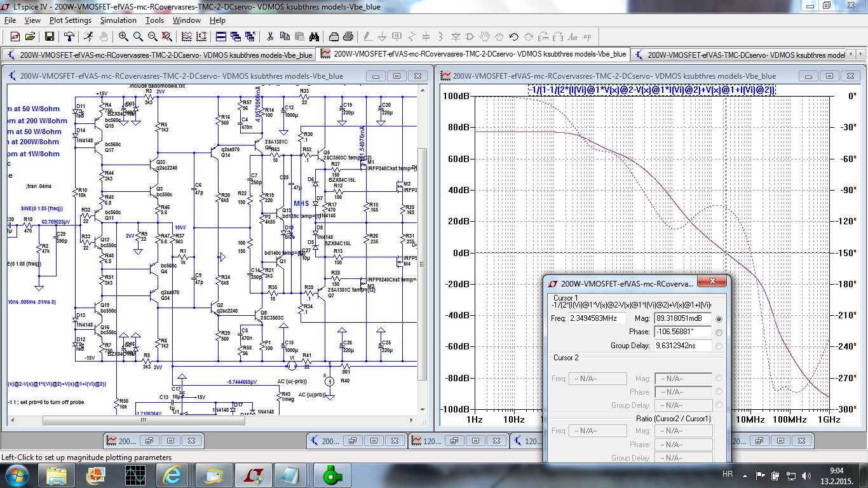868x488 pixels.
Task: Click the Autorange waveform icon
Action: [187, 36]
